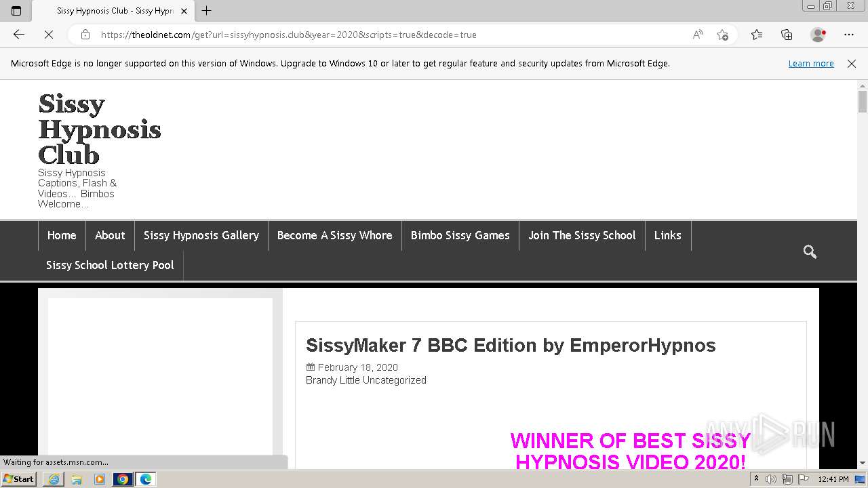
Task: Open Sissy Hypnosis Gallery menu item
Action: point(201,235)
